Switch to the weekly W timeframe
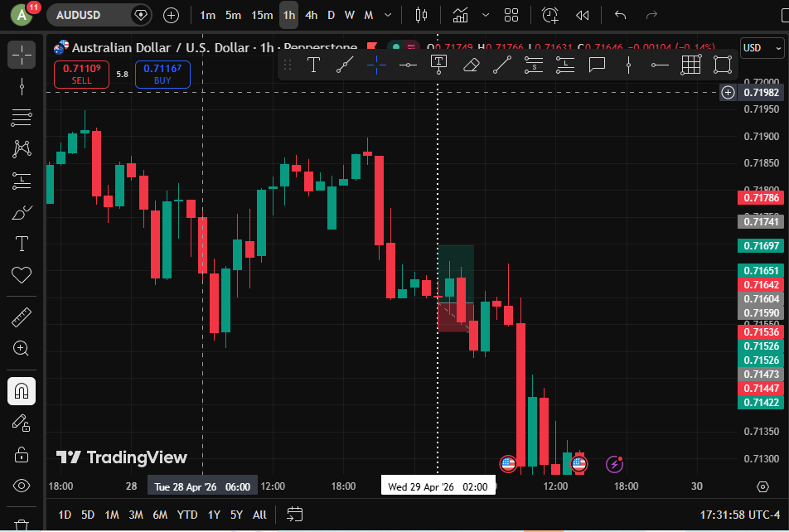 (x=350, y=15)
